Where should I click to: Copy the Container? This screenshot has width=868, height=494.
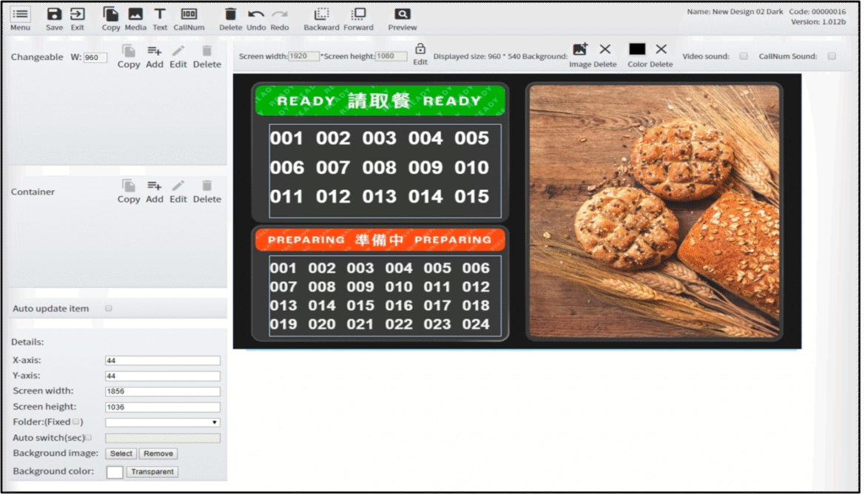pos(129,192)
